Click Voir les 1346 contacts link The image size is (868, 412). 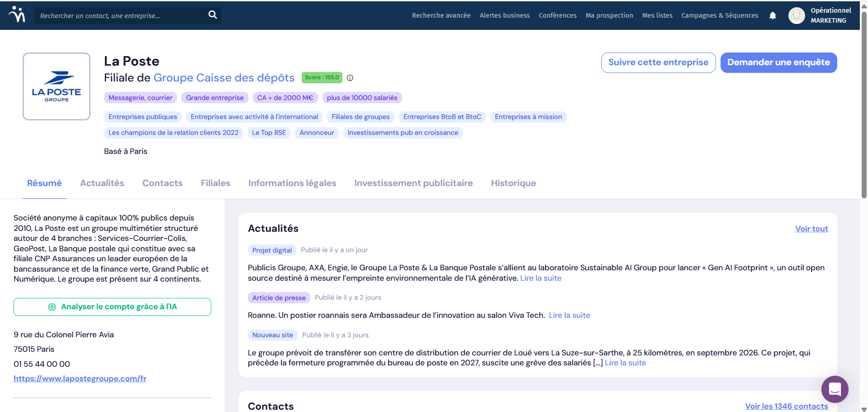[x=787, y=406]
